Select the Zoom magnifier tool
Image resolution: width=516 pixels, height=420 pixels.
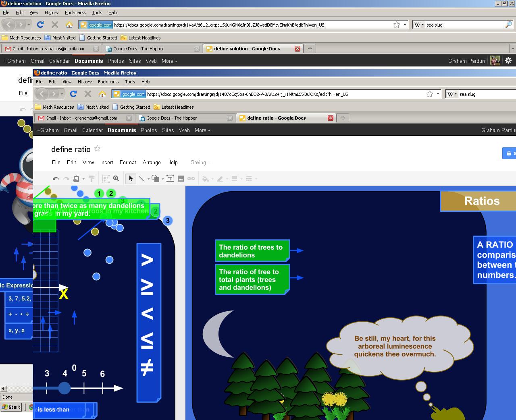pyautogui.click(x=116, y=178)
